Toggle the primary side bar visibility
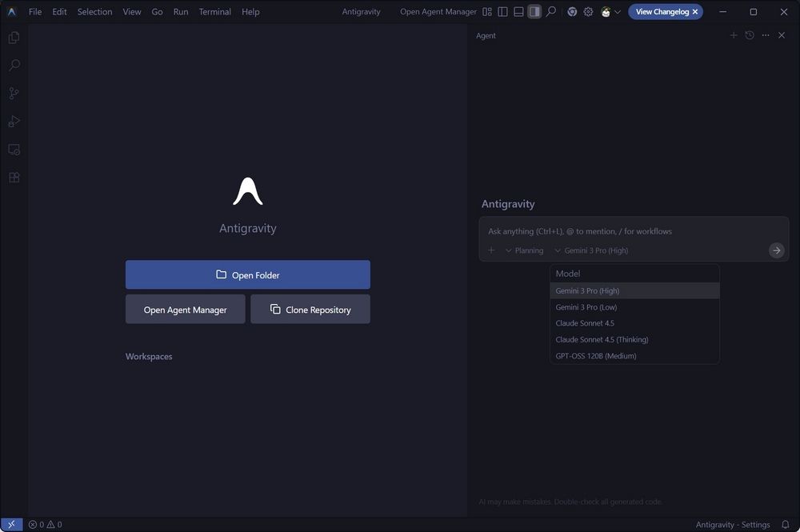The height and width of the screenshot is (532, 800). point(502,12)
